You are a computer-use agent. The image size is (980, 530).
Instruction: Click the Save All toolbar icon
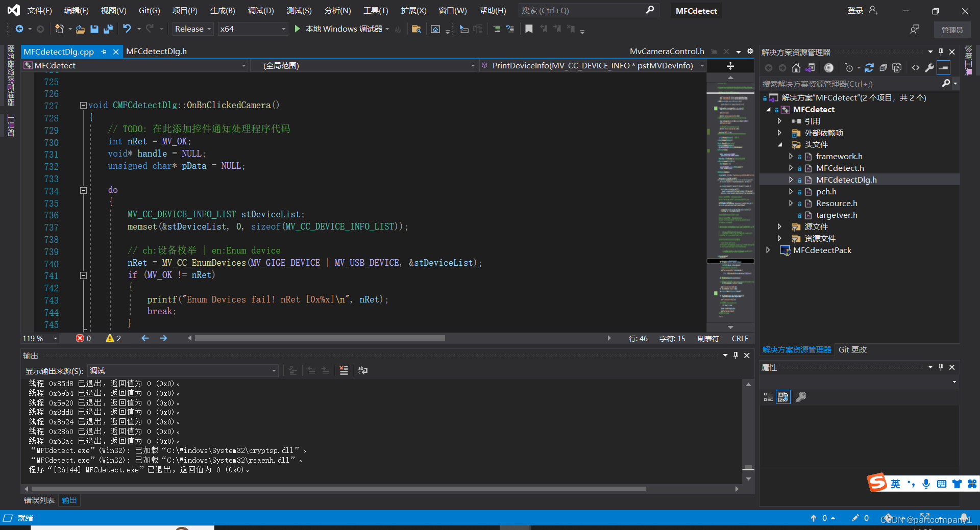108,29
